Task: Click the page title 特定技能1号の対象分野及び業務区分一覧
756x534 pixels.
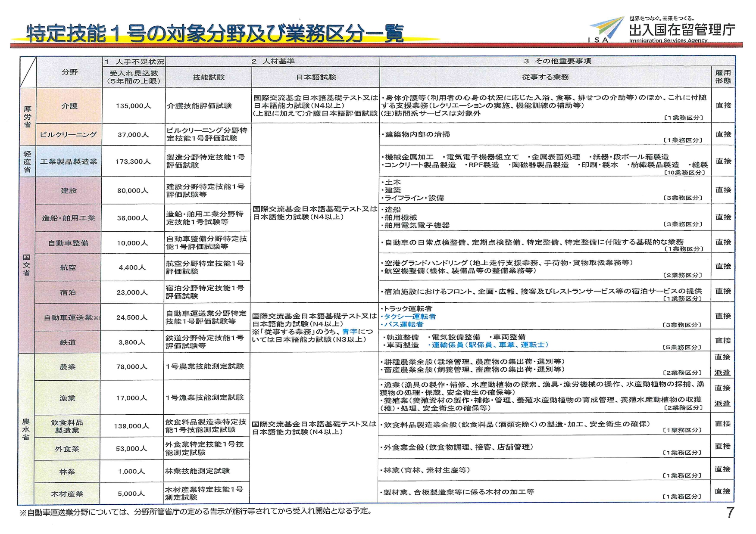Action: [215, 34]
